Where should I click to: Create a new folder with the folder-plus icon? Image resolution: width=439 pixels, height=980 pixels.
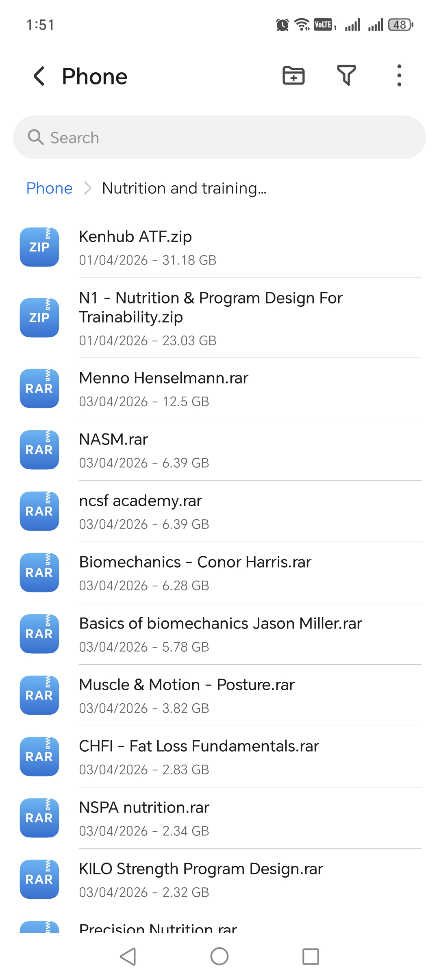293,76
